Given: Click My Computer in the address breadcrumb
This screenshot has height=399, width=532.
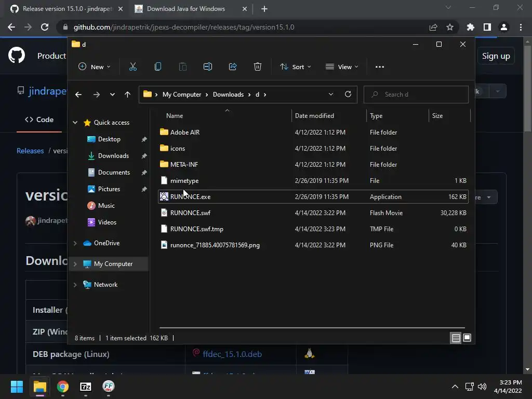Looking at the screenshot, I should point(182,95).
